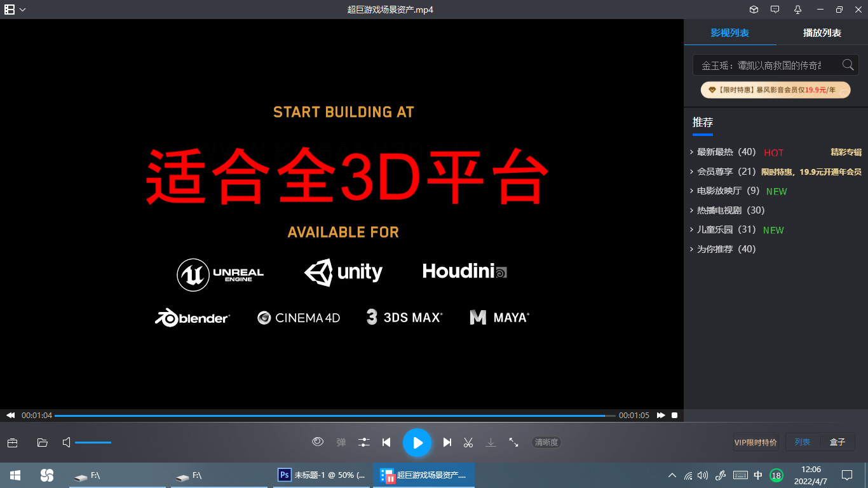The image size is (868, 488).
Task: Click the toolbox icon in bottom-left corner
Action: pos(13,442)
